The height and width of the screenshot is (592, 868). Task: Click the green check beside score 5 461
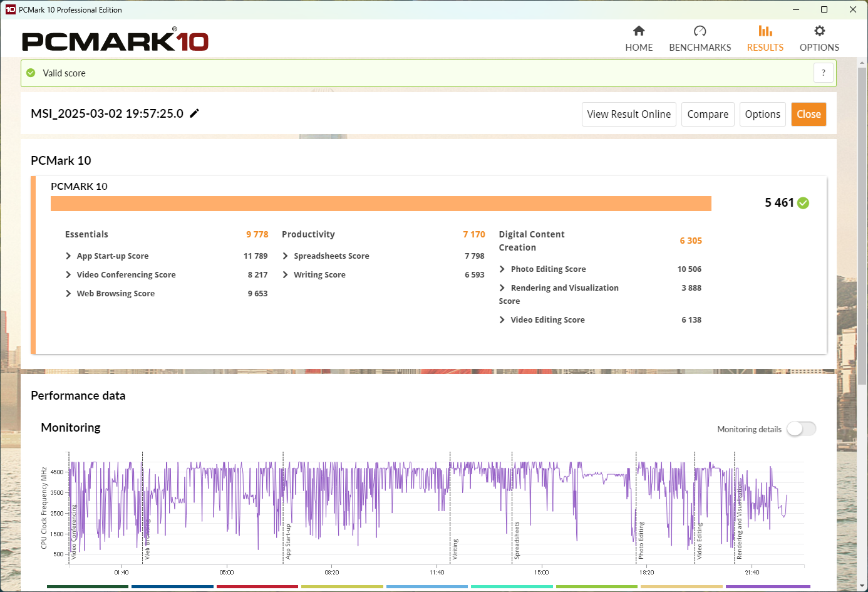pyautogui.click(x=803, y=203)
